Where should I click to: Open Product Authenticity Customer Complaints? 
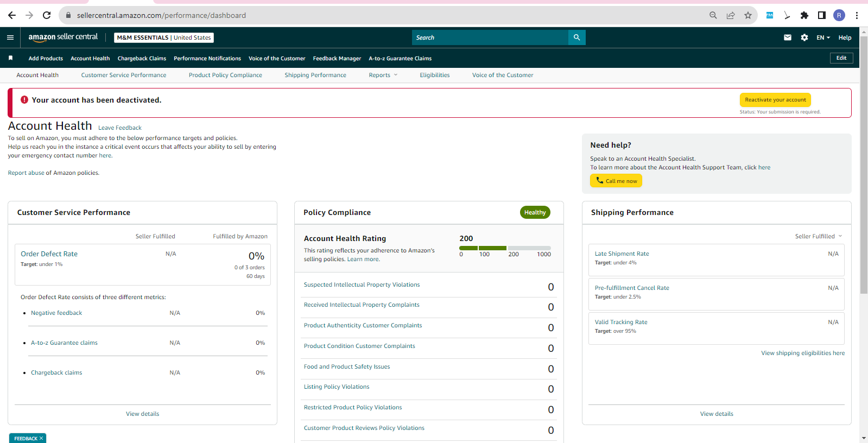tap(363, 326)
